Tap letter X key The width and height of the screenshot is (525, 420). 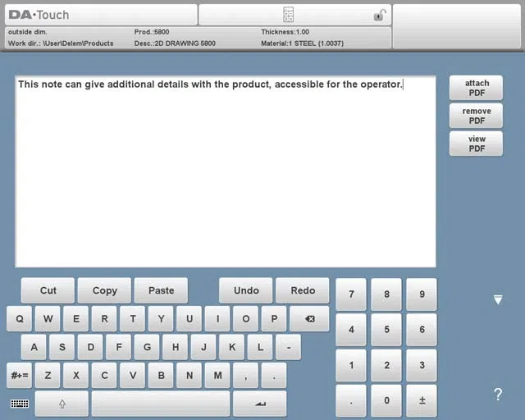coord(76,375)
